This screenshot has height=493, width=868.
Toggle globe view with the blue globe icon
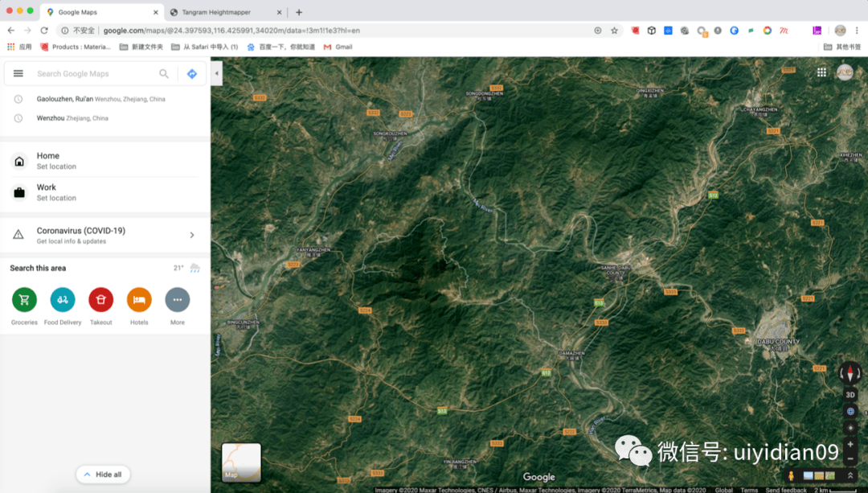point(850,411)
